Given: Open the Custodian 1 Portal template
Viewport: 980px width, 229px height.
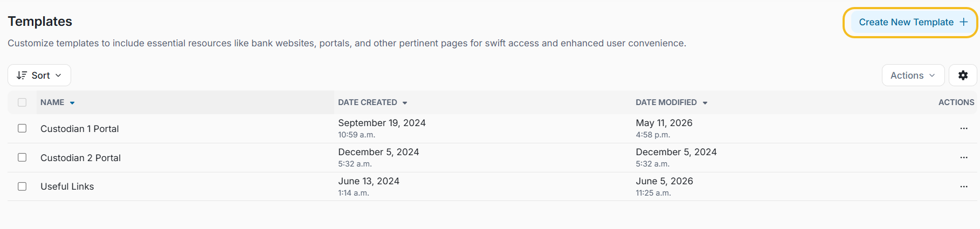Looking at the screenshot, I should click(80, 129).
